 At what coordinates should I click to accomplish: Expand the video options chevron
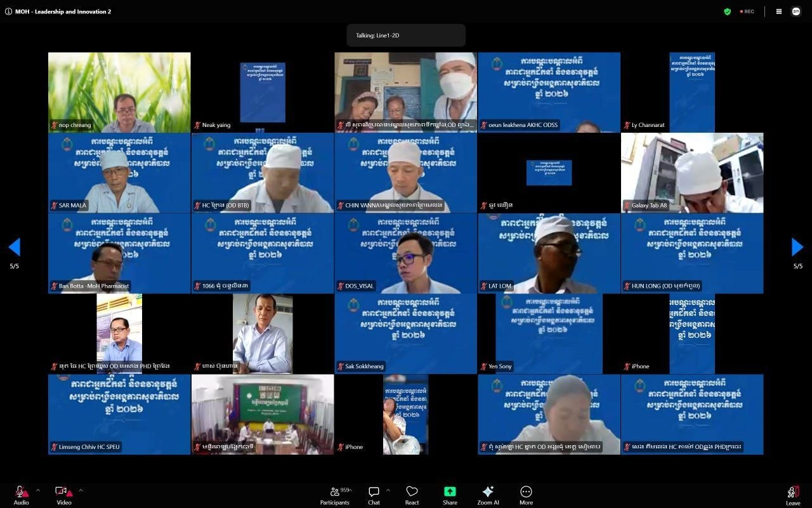pos(81,490)
